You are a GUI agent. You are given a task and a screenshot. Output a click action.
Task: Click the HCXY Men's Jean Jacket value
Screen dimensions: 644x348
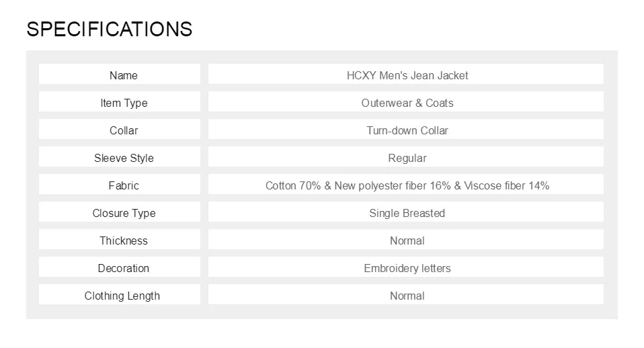pyautogui.click(x=406, y=74)
